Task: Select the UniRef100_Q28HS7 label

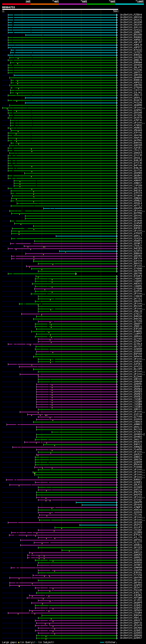Action: [131, 638]
